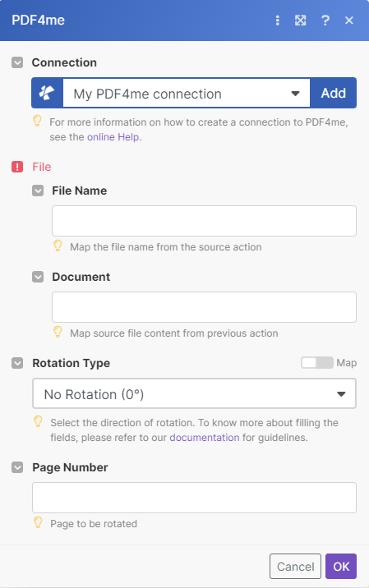369x588 pixels.
Task: Collapse the Connection section chevron
Action: pos(17,62)
